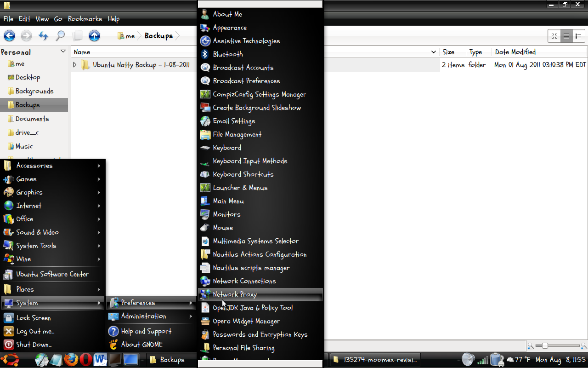The width and height of the screenshot is (588, 368).
Task: Select Network Proxy menu entry
Action: (260, 294)
